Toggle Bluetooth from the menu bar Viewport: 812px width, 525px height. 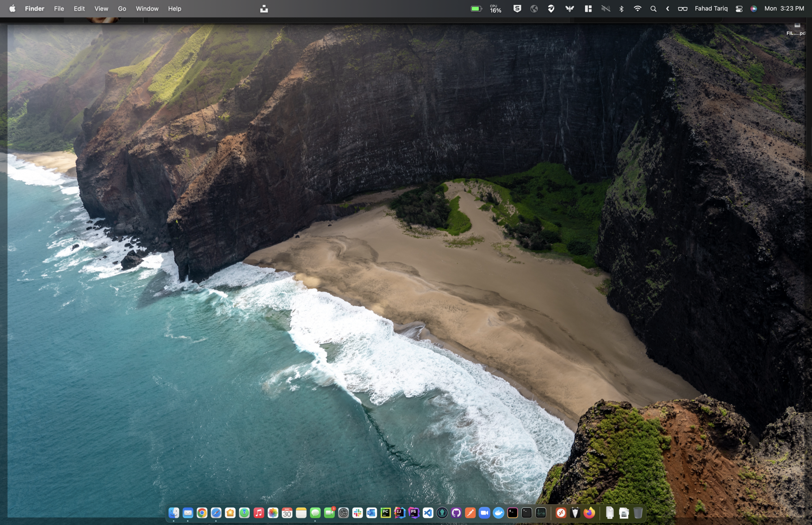tap(622, 9)
